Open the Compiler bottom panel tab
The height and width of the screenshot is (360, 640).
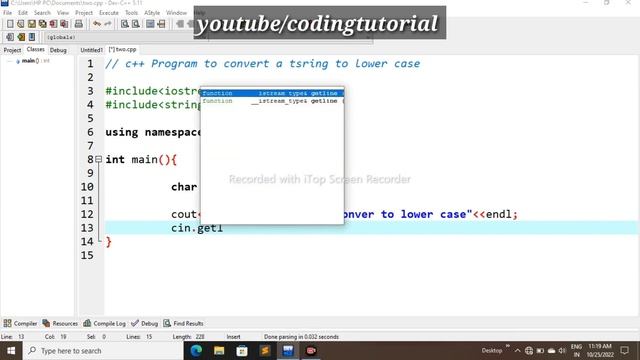[x=20, y=323]
